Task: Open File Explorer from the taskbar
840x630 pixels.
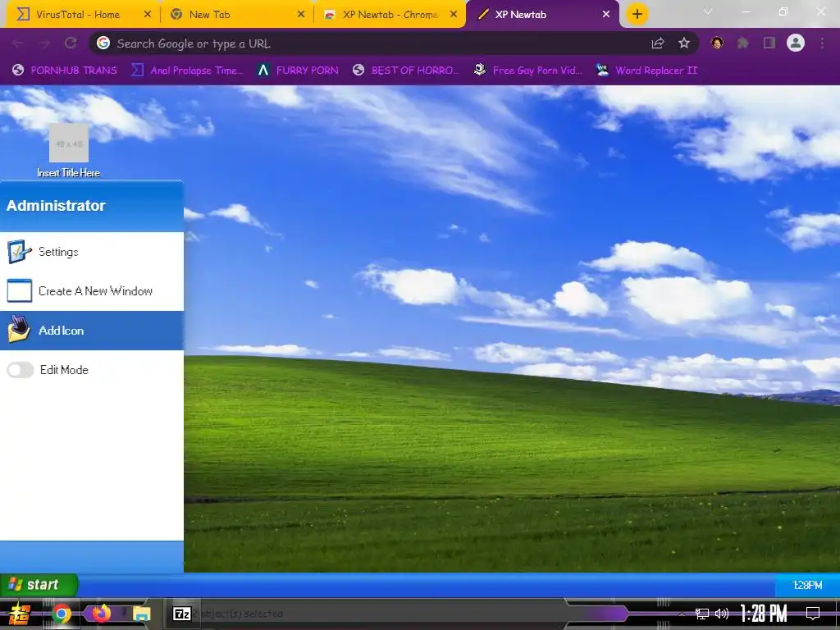Action: pyautogui.click(x=141, y=614)
